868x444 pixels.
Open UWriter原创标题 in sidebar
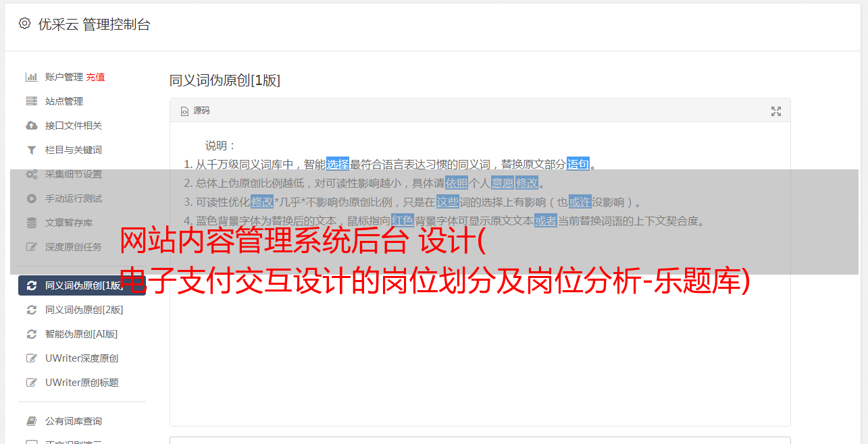[82, 383]
